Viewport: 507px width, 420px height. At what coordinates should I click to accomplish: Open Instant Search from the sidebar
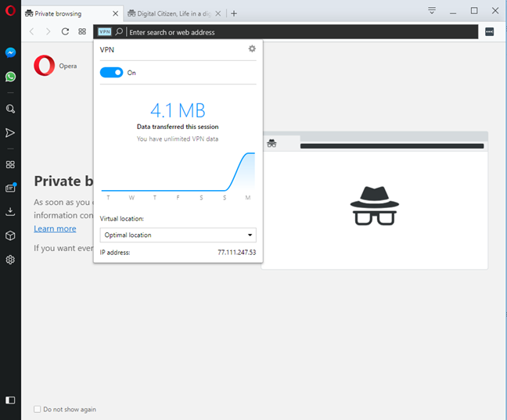[10, 109]
